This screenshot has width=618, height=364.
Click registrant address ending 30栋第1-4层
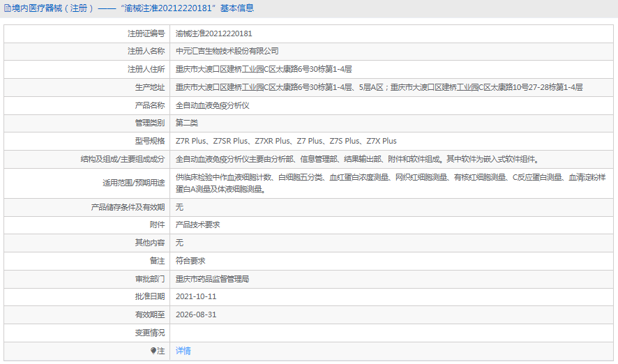click(264, 69)
